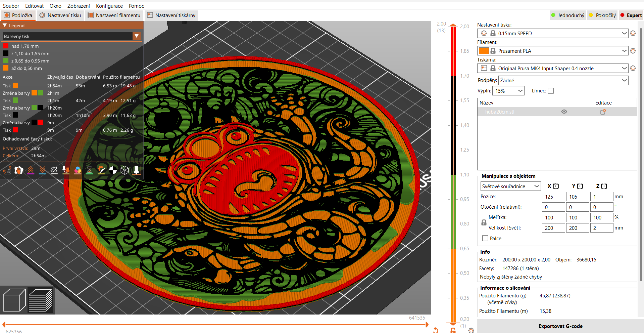Open the Original Prusa MK4 printer dropdown

coord(553,68)
